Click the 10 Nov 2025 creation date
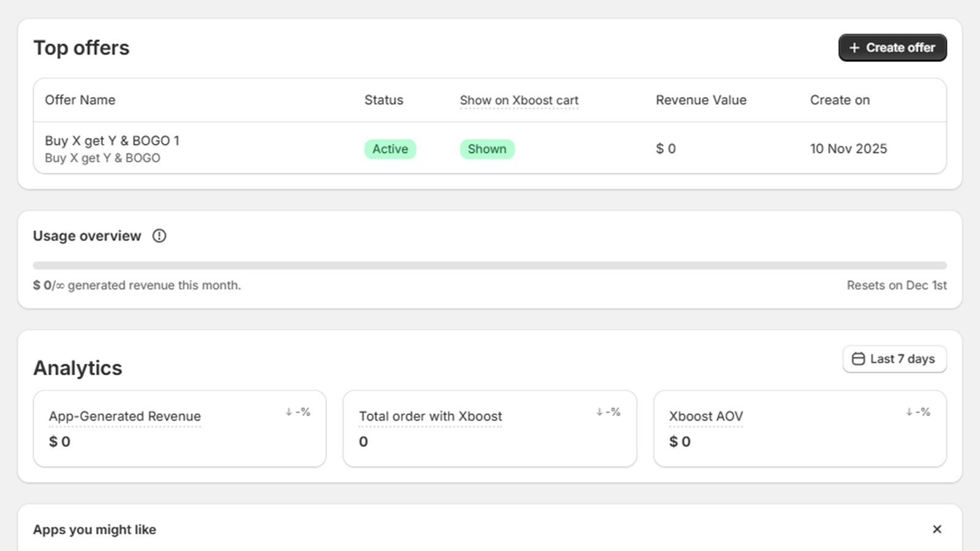Image resolution: width=980 pixels, height=551 pixels. coord(848,149)
